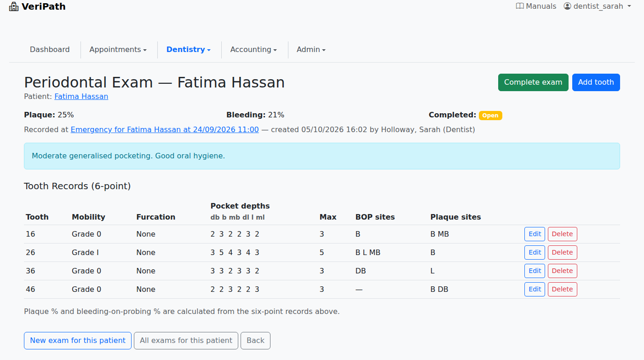Edit the tooth 26 record
Screen dimensions: 644x360
[x=535, y=252]
